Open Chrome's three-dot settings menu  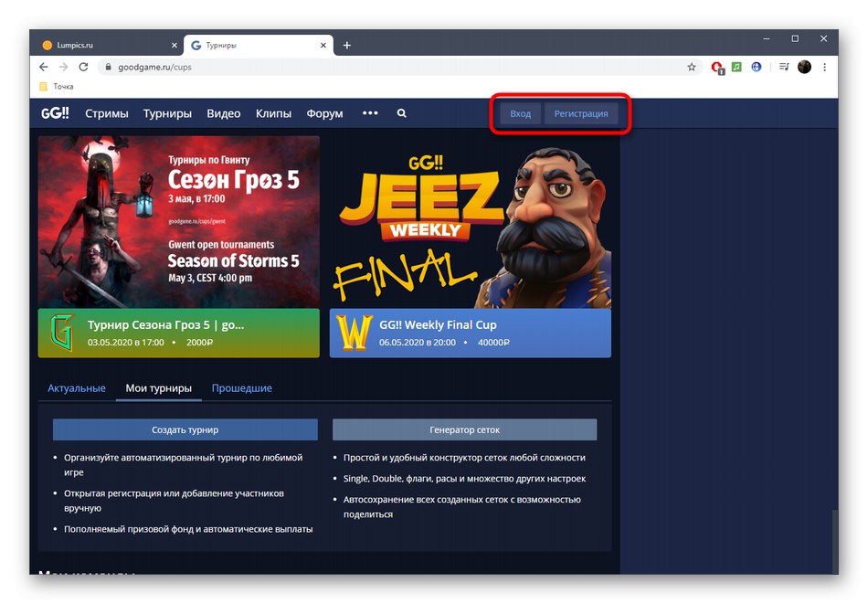pos(825,67)
